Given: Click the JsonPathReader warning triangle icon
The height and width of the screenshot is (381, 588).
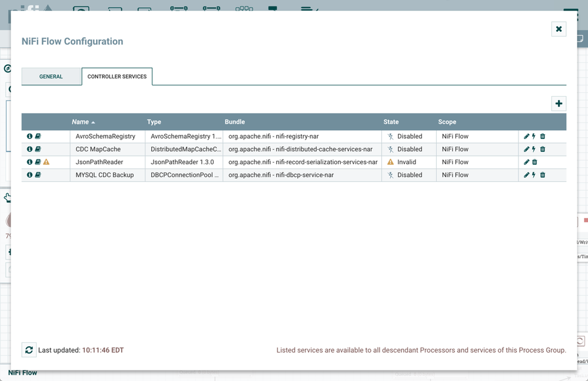Looking at the screenshot, I should point(46,162).
